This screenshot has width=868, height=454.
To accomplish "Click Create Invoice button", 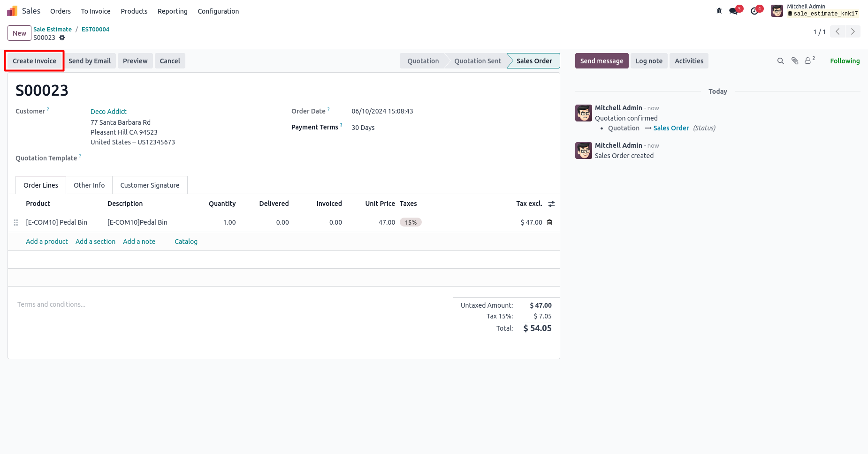I will click(x=34, y=61).
